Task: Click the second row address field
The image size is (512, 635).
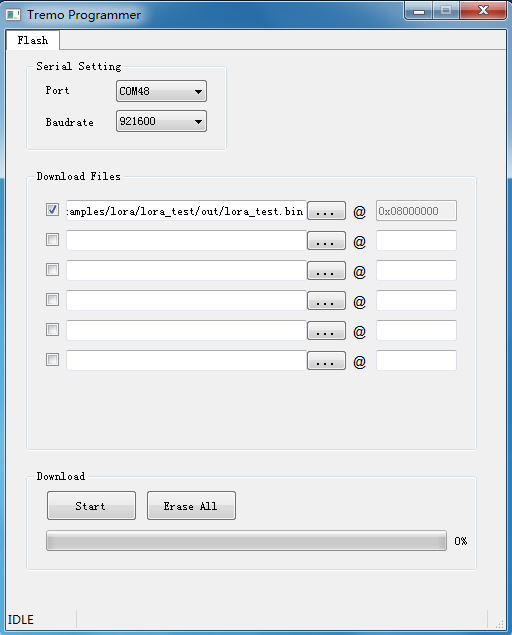Action: pyautogui.click(x=416, y=241)
